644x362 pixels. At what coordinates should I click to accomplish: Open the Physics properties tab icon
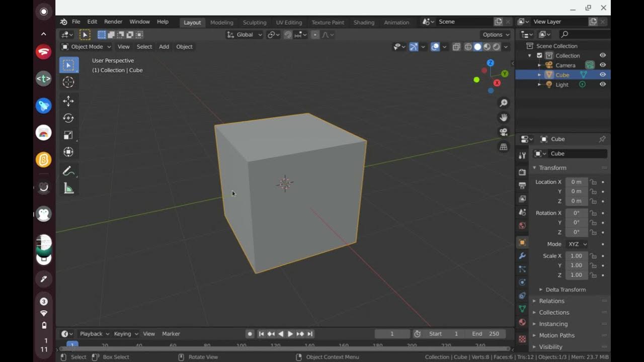522,282
